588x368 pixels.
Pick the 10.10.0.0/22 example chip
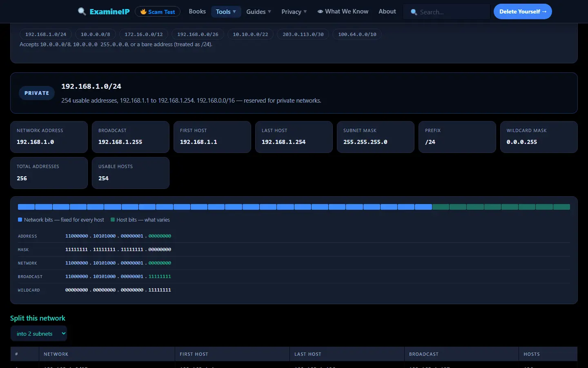[250, 34]
